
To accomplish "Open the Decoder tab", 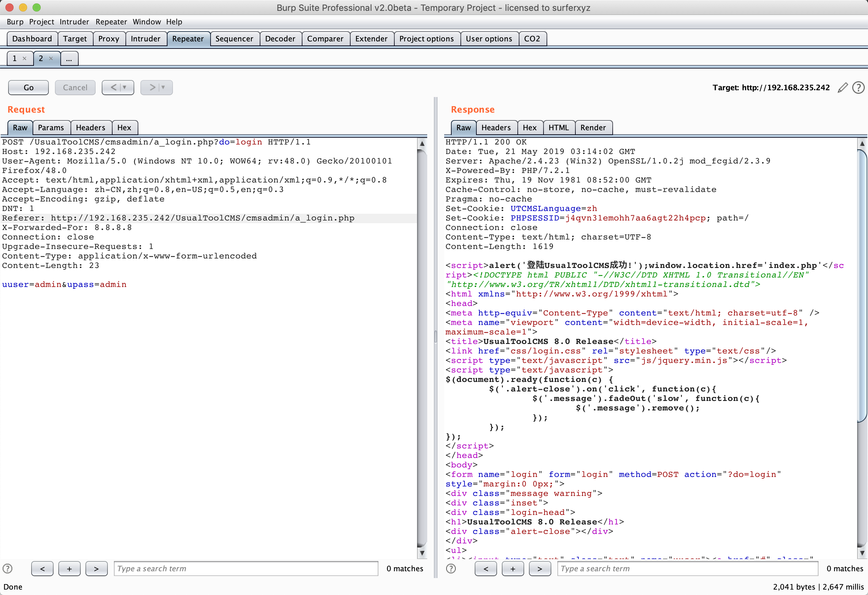I will tap(280, 38).
